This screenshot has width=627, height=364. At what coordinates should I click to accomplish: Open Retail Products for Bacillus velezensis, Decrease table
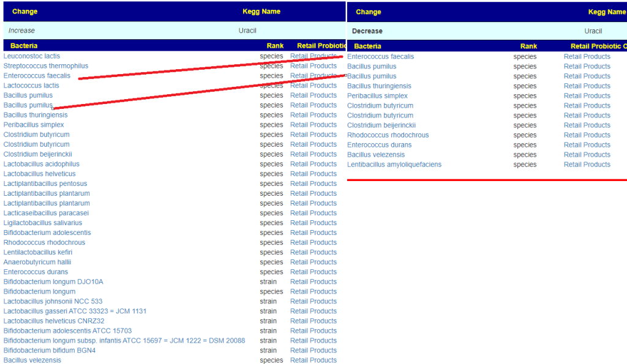point(587,155)
